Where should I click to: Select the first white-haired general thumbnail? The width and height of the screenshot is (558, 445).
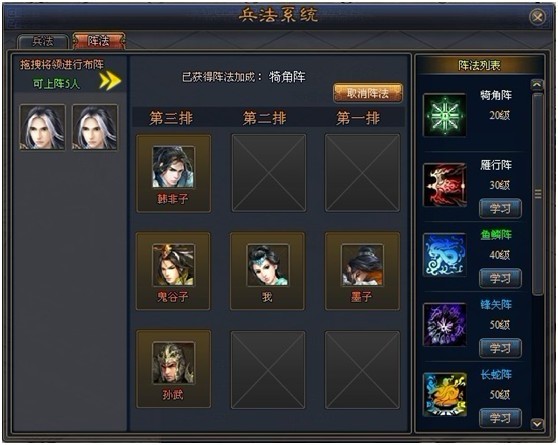pos(42,127)
